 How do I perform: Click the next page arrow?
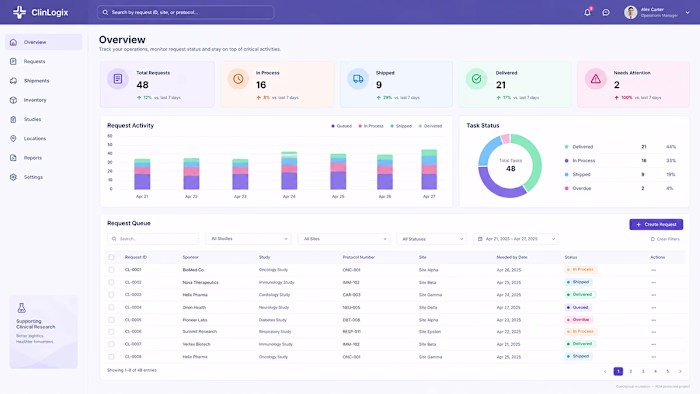[x=680, y=371]
